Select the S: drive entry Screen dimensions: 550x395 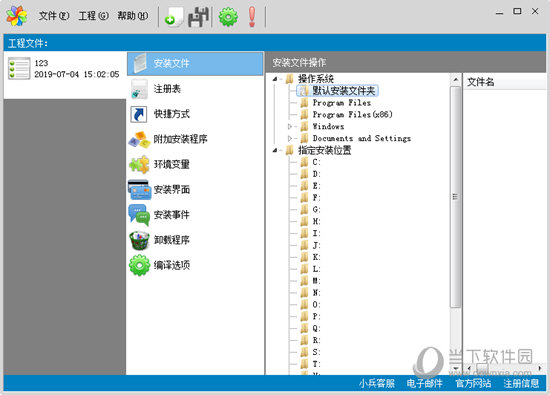316,352
